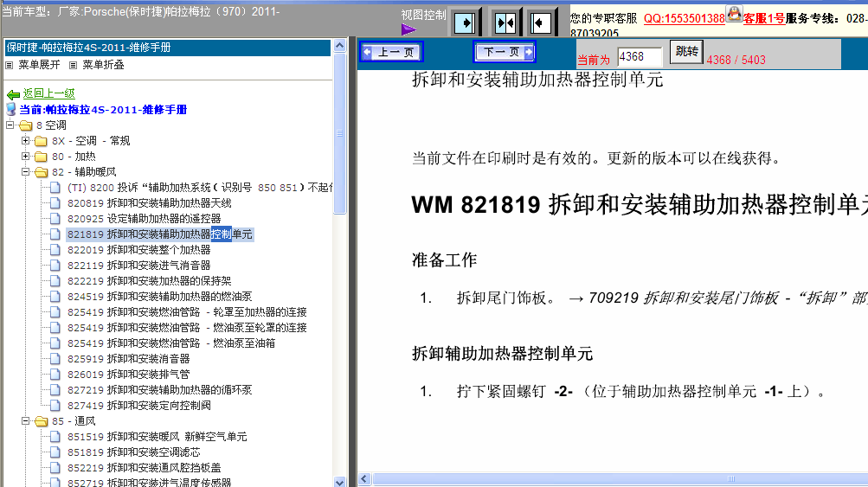Screen dimensions: 868x487
Task: Click the left tree vertical scrollbar thumb
Action: [x=340, y=133]
